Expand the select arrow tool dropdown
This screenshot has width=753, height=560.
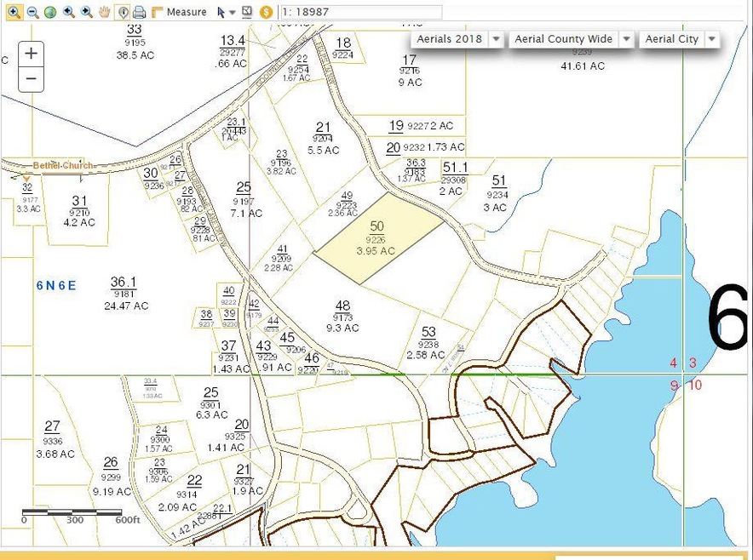pyautogui.click(x=232, y=13)
